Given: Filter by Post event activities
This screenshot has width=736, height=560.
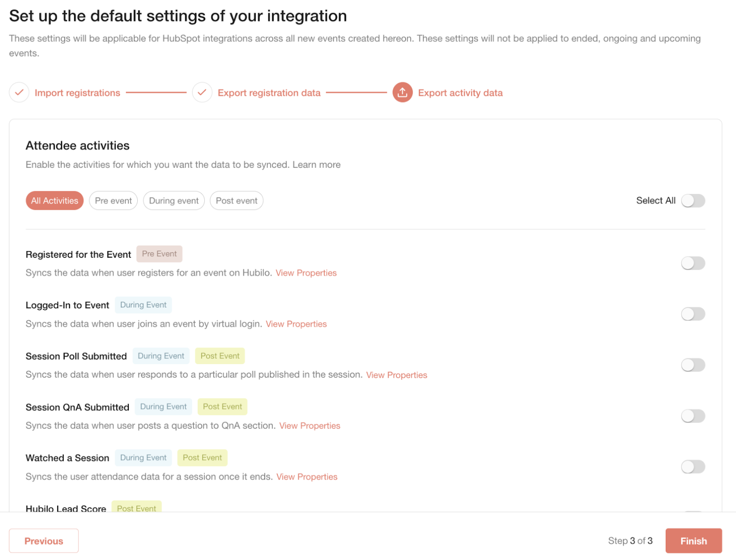Looking at the screenshot, I should click(x=236, y=200).
